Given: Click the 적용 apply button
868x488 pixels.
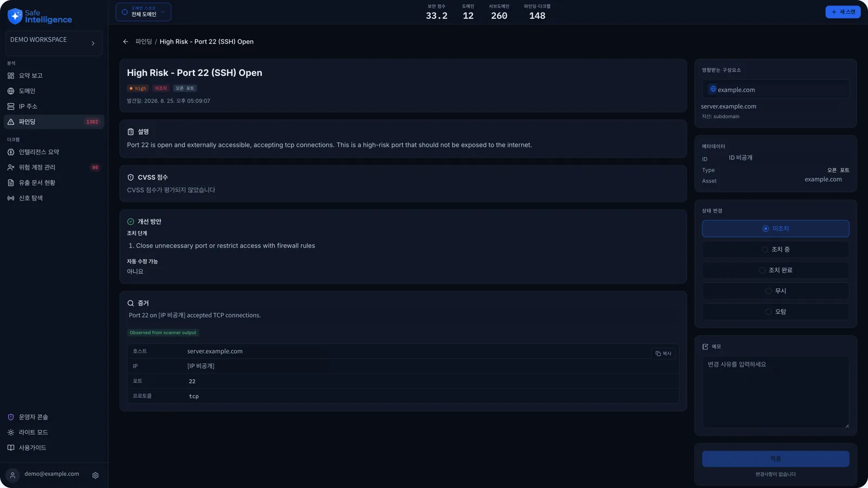Looking at the screenshot, I should pos(775,459).
